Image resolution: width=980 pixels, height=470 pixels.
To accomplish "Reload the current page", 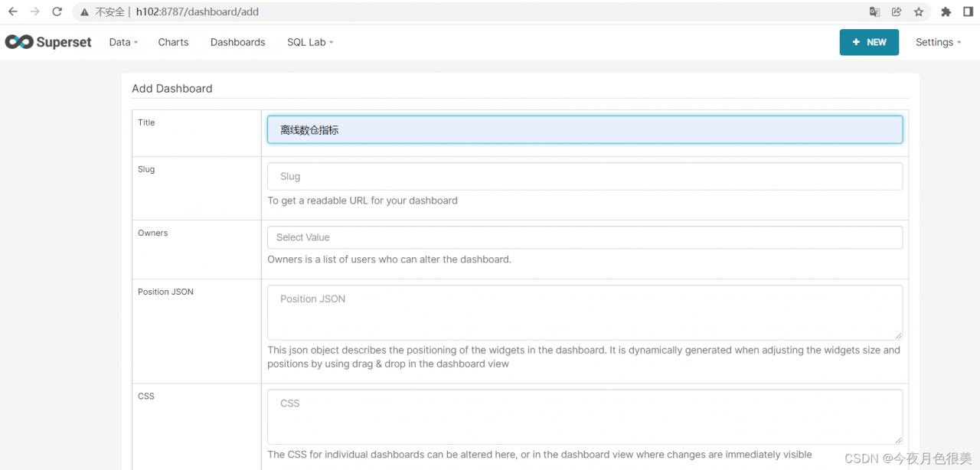I will pyautogui.click(x=57, y=11).
